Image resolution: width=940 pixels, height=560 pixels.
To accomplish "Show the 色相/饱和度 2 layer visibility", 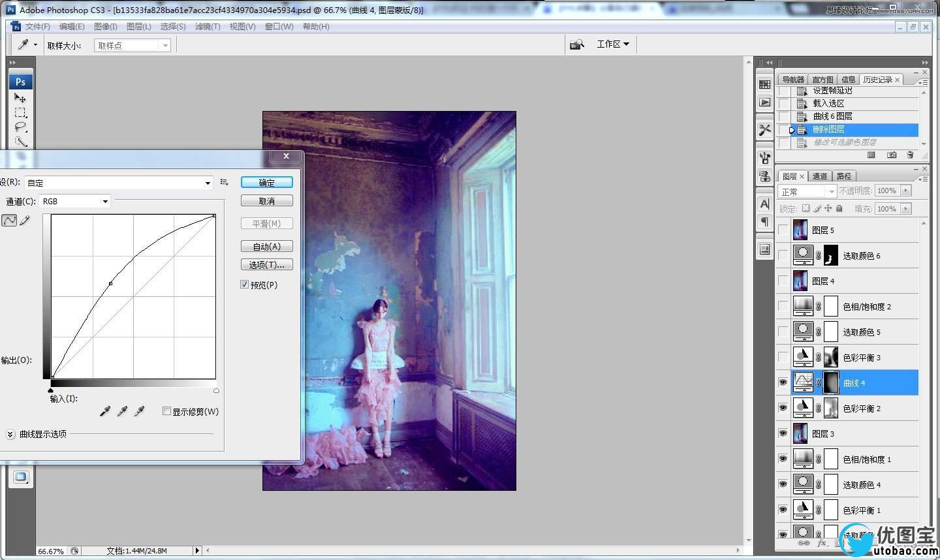I will pos(783,306).
